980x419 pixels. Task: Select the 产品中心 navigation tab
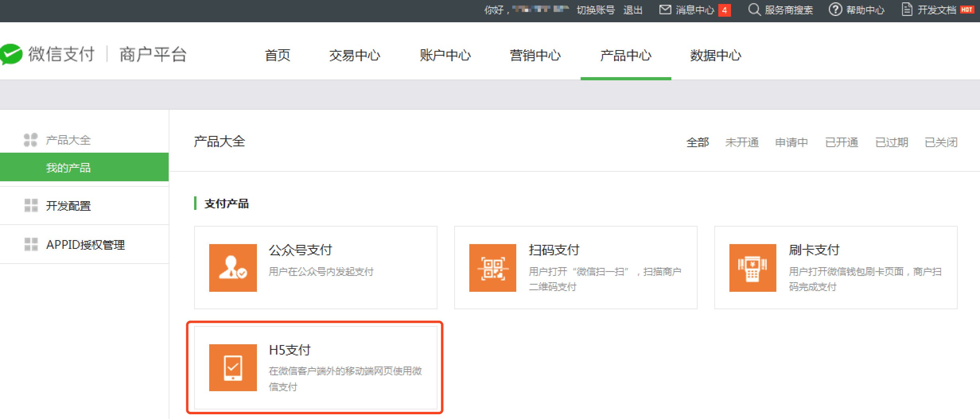626,55
